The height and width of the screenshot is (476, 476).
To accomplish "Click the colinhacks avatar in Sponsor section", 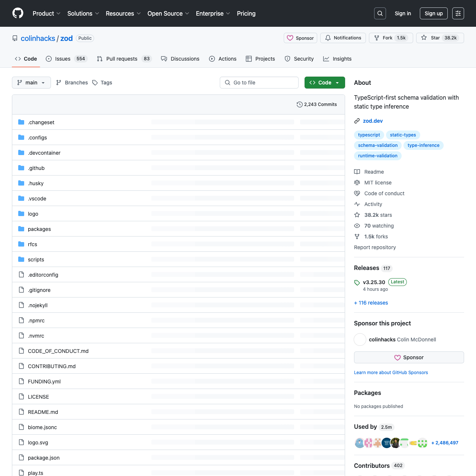I will pos(360,340).
